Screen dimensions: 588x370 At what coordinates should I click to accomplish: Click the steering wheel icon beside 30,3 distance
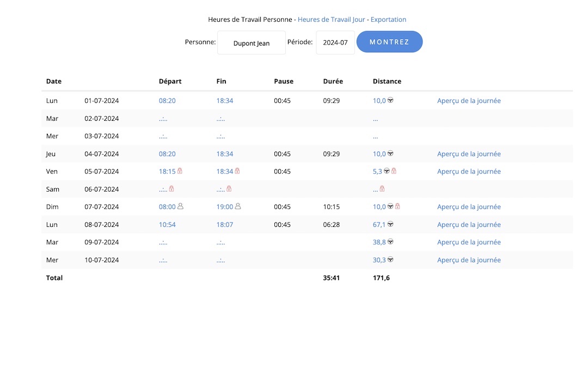(x=390, y=260)
